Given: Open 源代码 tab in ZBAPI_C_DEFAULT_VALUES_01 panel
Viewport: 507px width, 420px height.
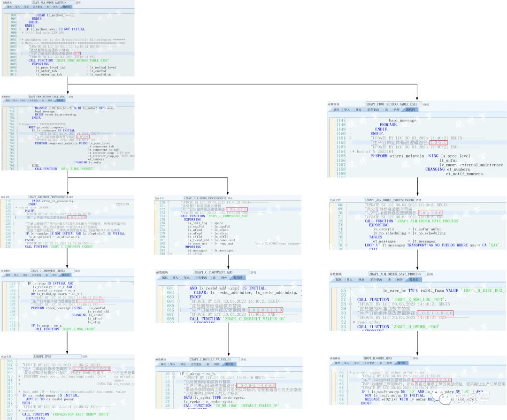Looking at the screenshot, I should click(229, 364).
